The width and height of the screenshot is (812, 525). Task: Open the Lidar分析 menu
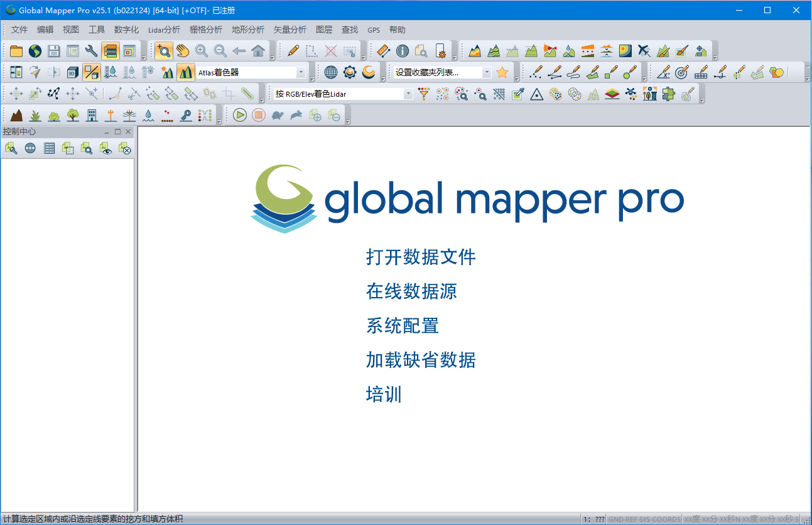point(164,30)
